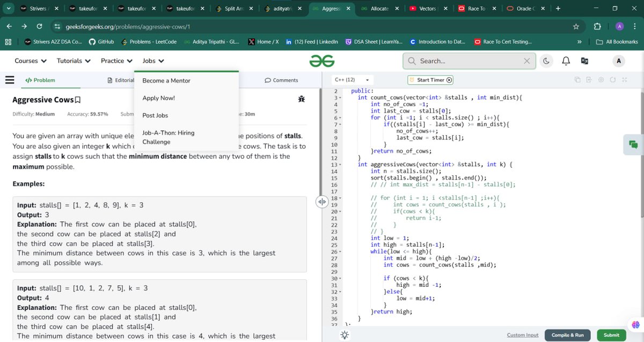Fold the if block at line 30
This screenshot has height=342, width=644.
340,279
